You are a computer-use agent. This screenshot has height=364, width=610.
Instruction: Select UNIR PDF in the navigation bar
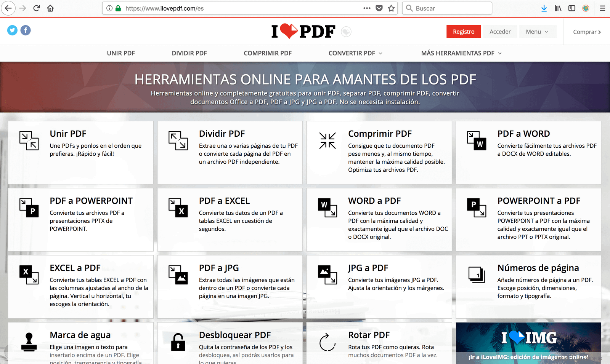click(x=121, y=53)
